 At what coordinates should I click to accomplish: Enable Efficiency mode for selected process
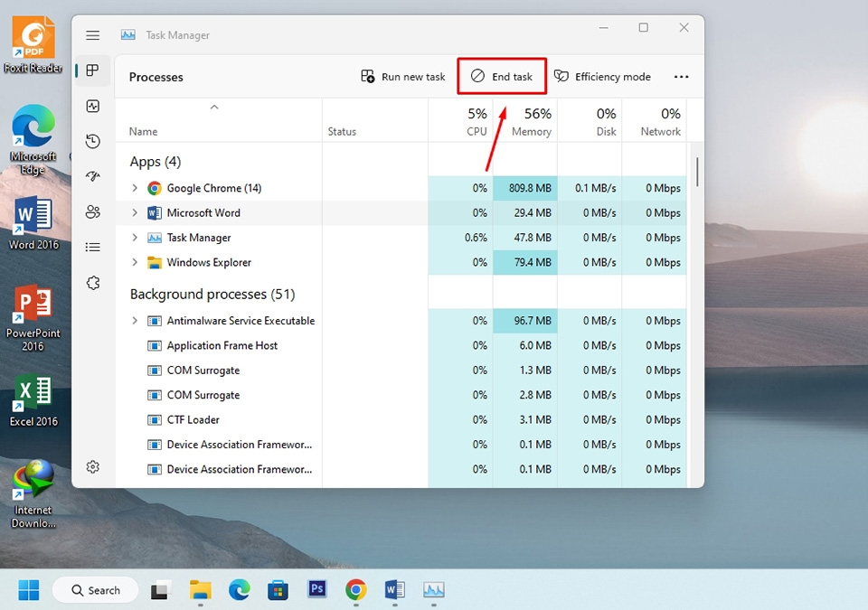pos(602,76)
